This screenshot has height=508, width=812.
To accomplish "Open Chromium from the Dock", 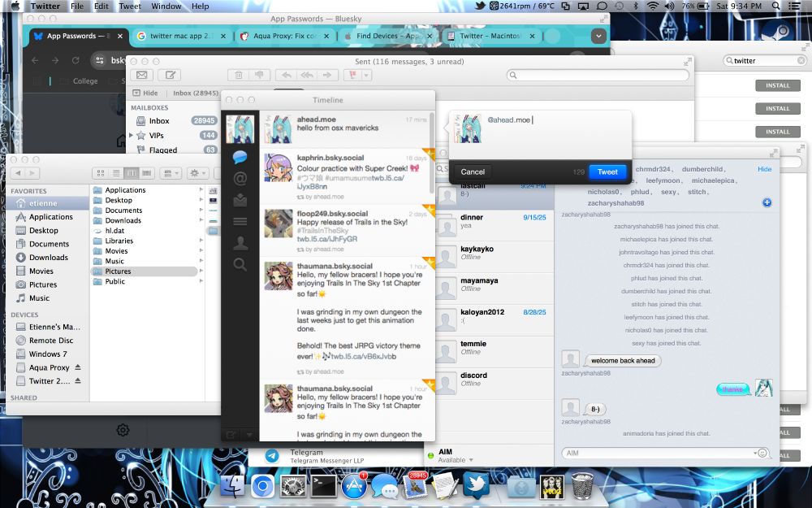I will [262, 486].
